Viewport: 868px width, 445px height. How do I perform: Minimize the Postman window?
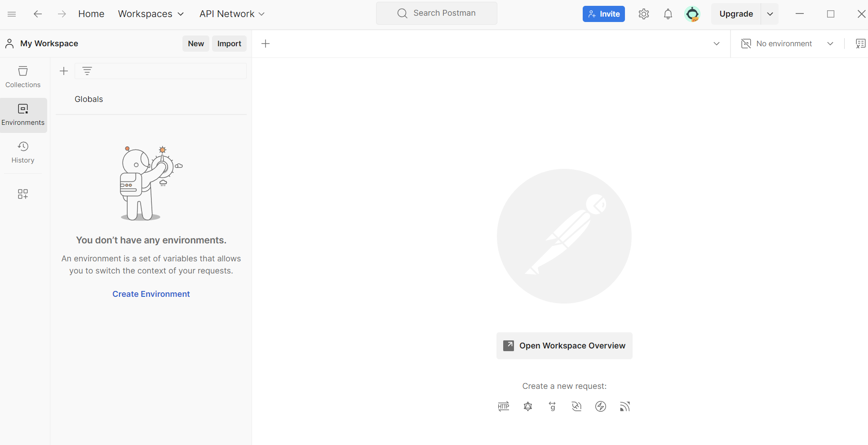point(800,14)
